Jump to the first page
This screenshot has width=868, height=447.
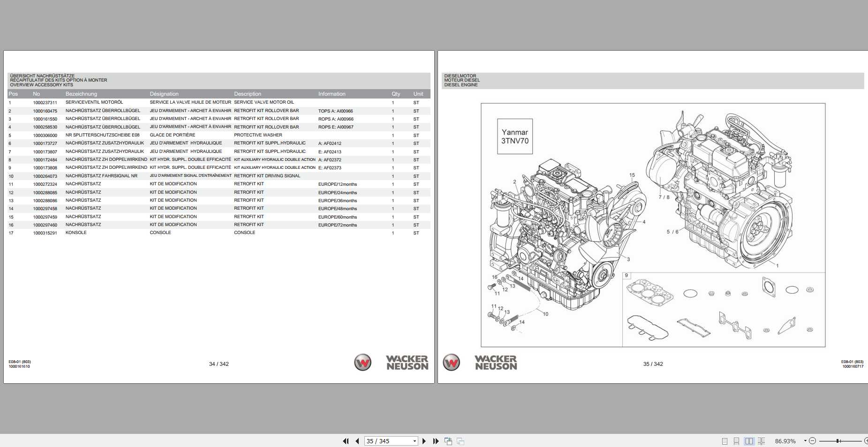point(346,441)
